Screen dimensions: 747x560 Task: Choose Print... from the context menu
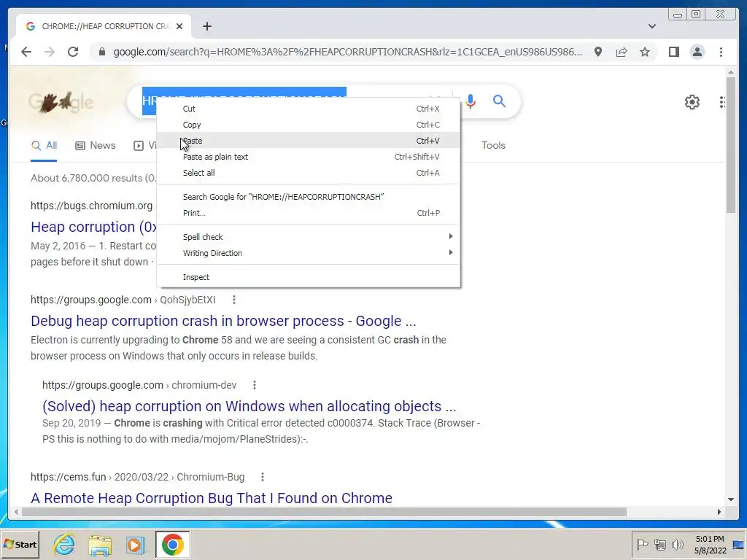[x=309, y=213]
